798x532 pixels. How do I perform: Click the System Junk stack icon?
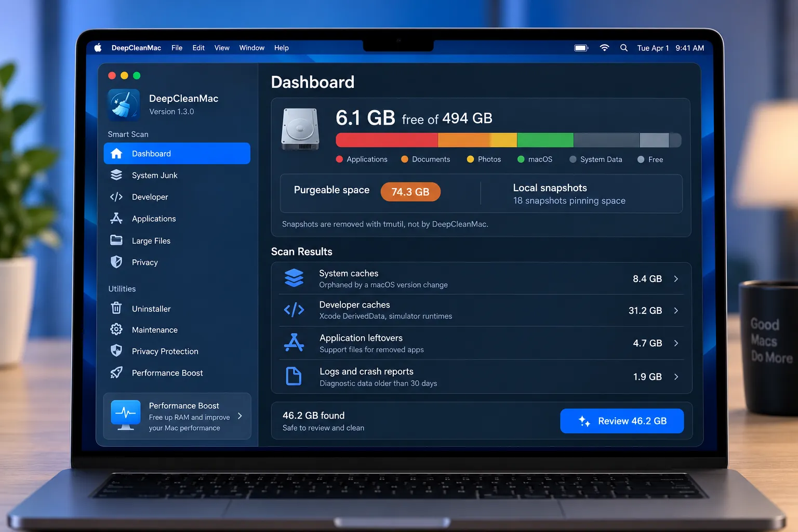pos(116,175)
